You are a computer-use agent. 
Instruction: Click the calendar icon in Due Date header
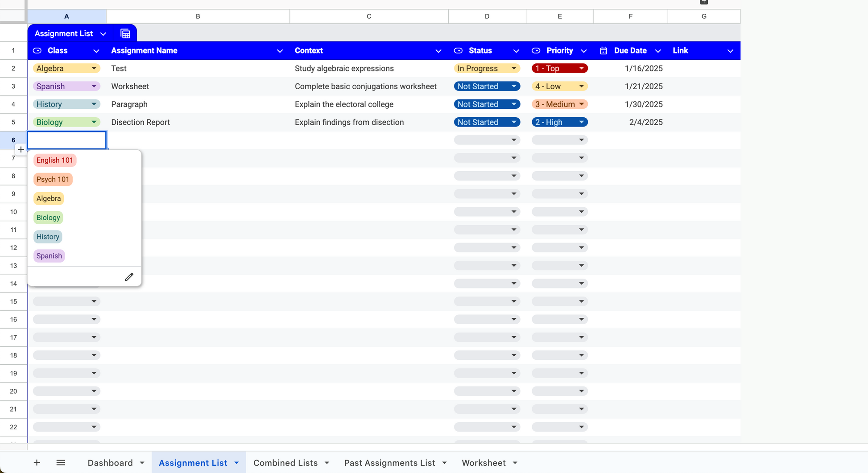click(603, 51)
